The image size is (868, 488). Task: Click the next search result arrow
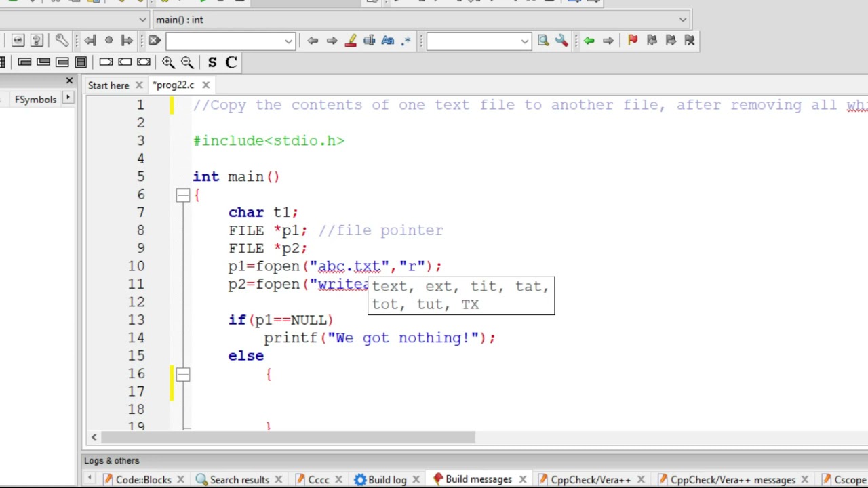pyautogui.click(x=332, y=41)
